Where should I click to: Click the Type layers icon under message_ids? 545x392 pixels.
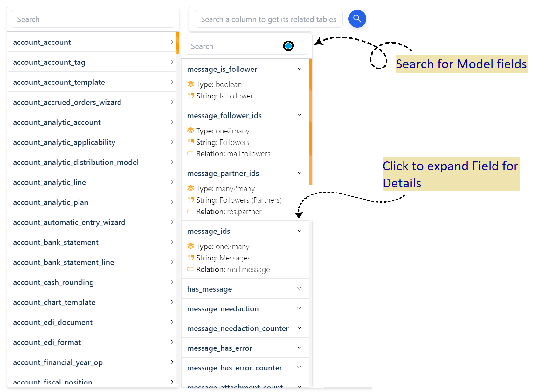pos(191,246)
